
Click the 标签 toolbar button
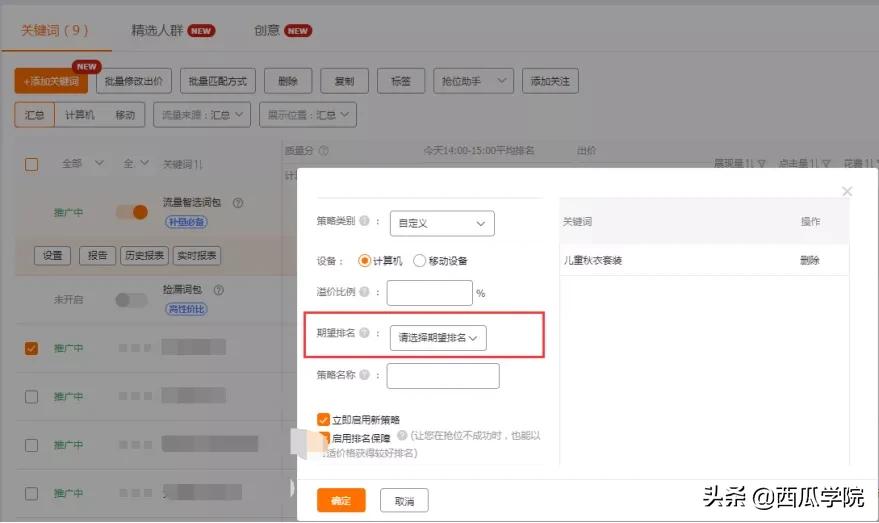pos(401,81)
